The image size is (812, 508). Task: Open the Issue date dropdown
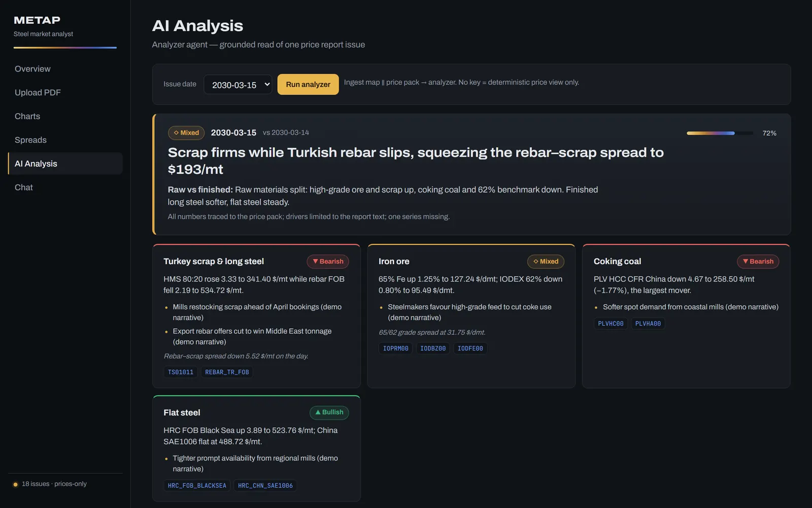click(x=238, y=85)
